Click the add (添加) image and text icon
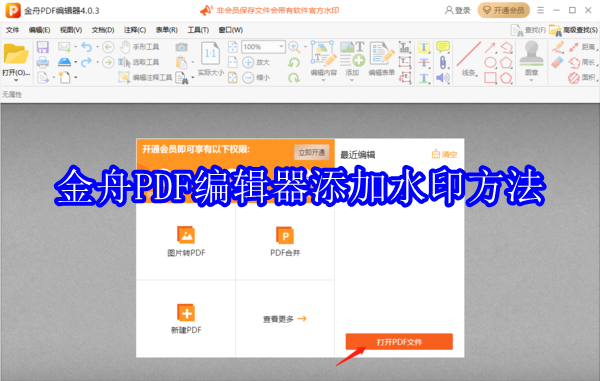Image resolution: width=600 pixels, height=381 pixels. (352, 54)
